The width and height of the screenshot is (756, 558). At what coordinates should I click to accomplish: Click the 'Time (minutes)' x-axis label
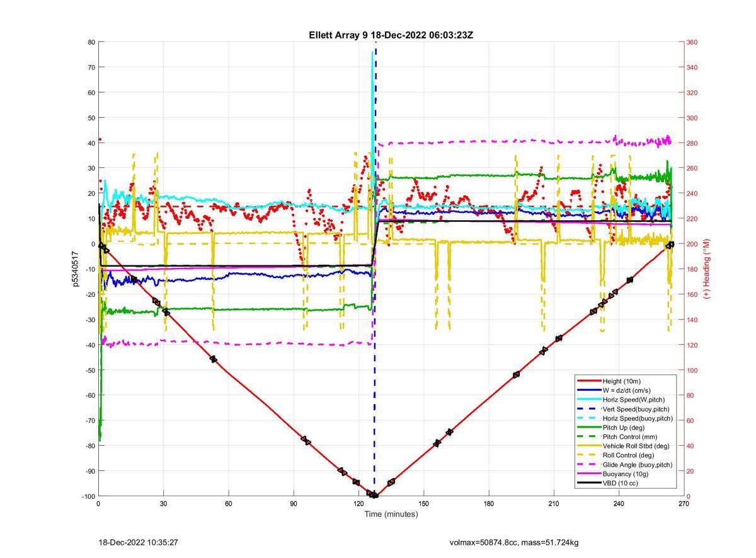coord(391,514)
